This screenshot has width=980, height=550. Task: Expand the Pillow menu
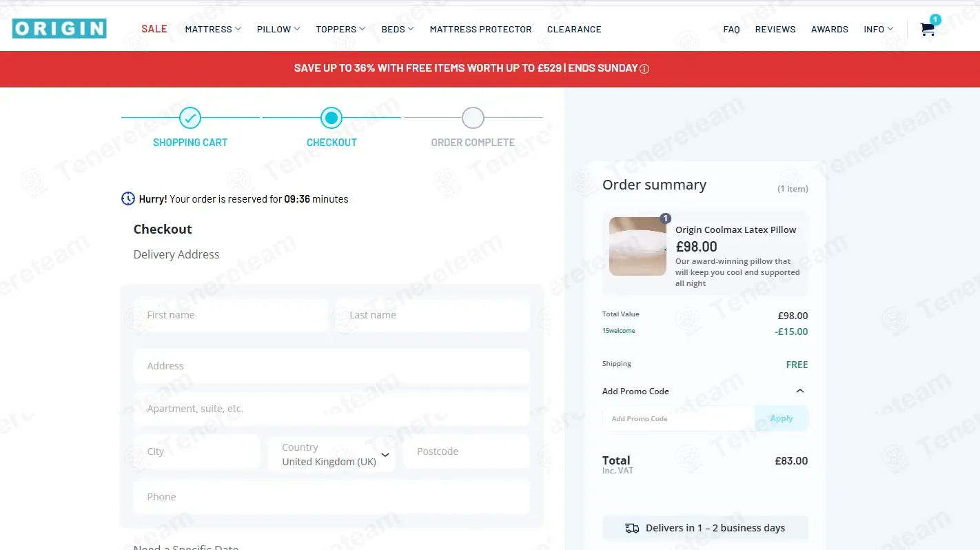coord(278,29)
